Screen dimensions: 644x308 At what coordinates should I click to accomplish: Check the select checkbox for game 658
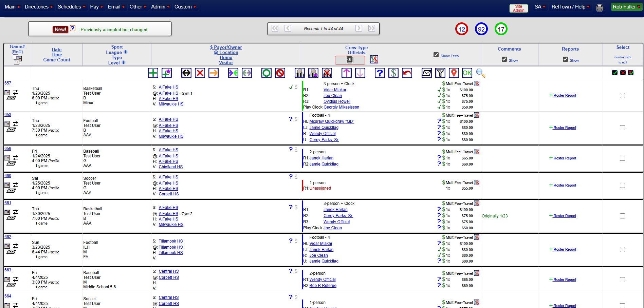[x=622, y=128]
